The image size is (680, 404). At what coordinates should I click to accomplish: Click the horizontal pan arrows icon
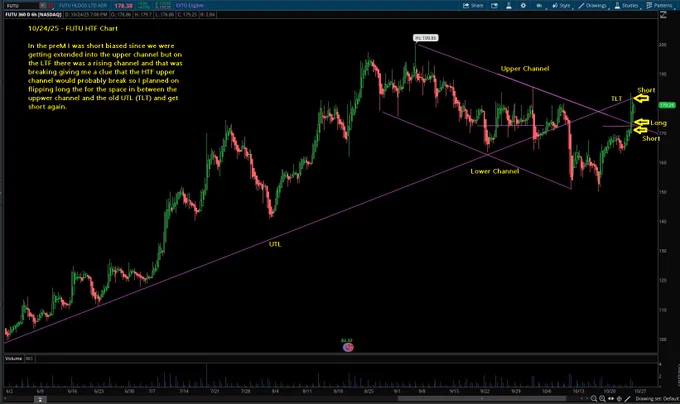[x=611, y=399]
